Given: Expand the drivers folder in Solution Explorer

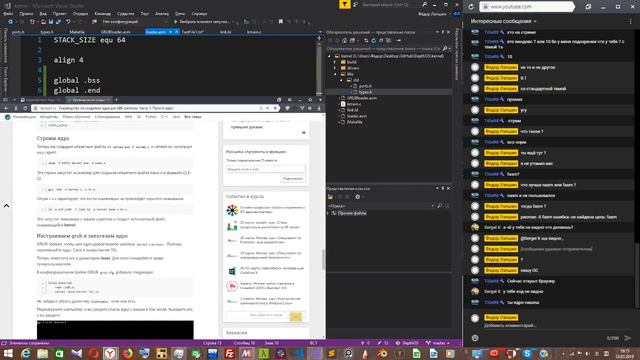Looking at the screenshot, I should (x=336, y=68).
